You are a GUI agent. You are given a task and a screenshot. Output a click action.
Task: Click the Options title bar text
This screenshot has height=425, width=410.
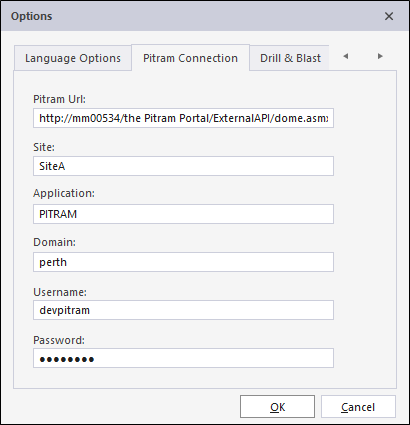(31, 16)
